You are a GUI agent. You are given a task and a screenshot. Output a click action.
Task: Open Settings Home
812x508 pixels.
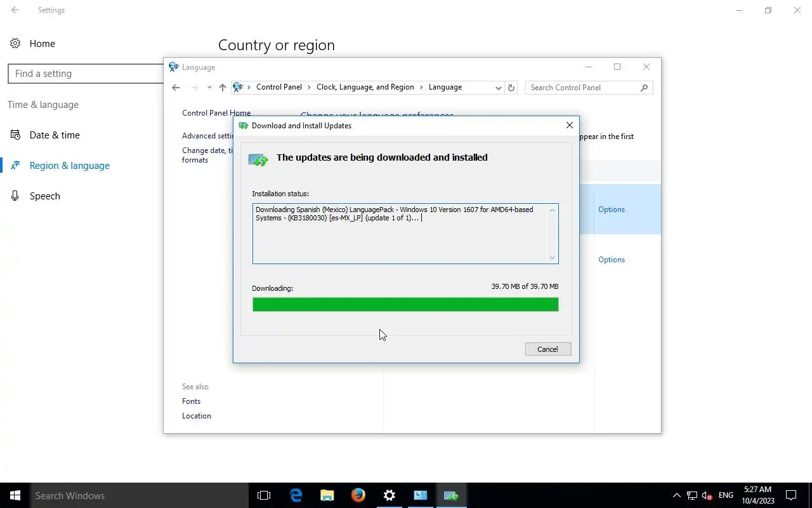point(42,44)
